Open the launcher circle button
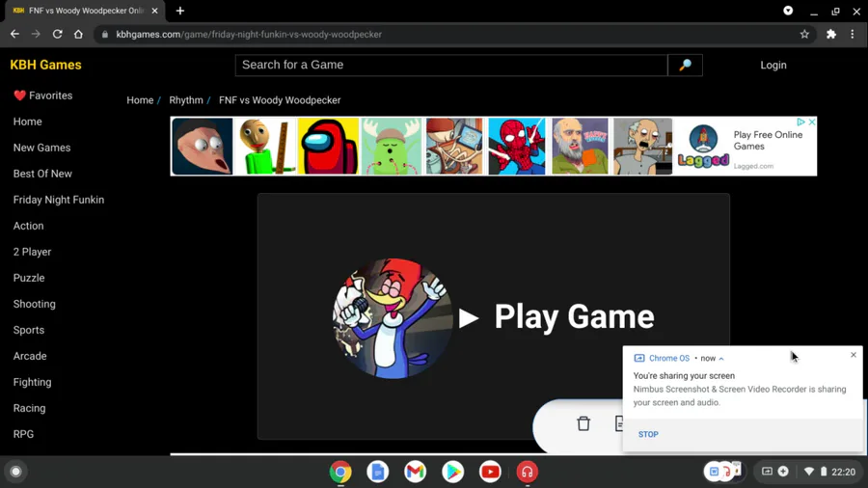868x488 pixels. pos(16,472)
